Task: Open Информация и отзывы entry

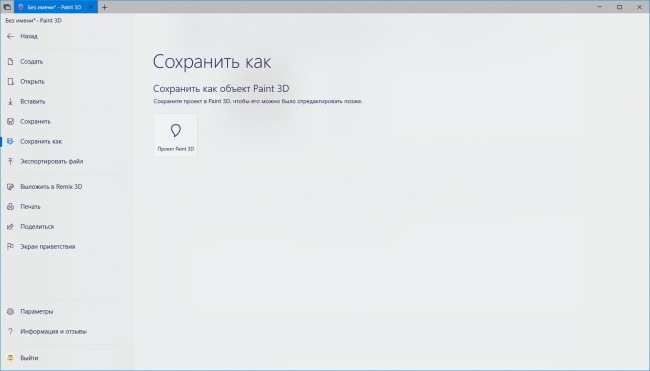Action: 53,331
